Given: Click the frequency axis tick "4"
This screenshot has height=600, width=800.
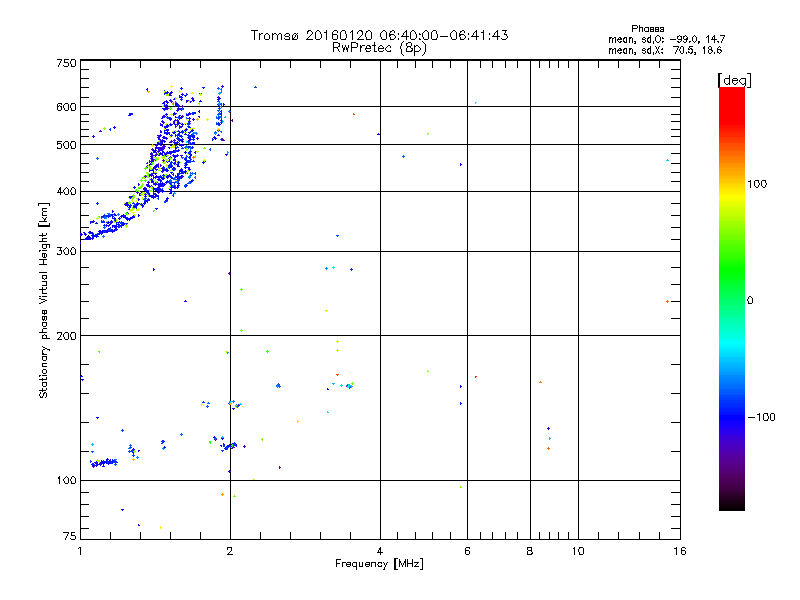Looking at the screenshot, I should (x=380, y=551).
